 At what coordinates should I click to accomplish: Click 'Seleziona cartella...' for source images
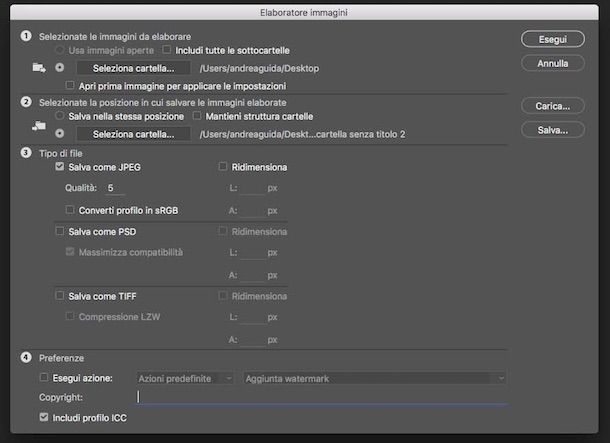click(x=133, y=68)
